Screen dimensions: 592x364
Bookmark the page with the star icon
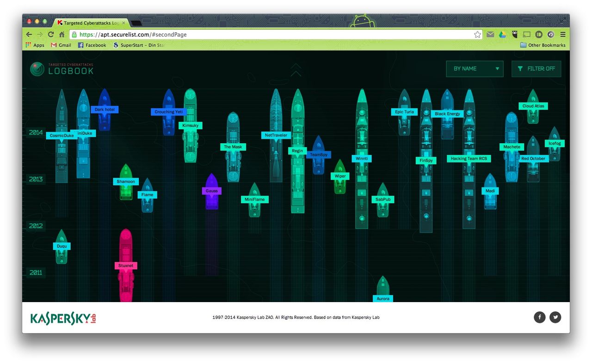coord(477,34)
